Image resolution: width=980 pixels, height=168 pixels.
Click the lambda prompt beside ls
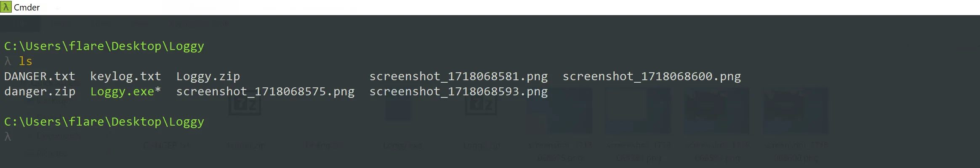[x=8, y=61]
